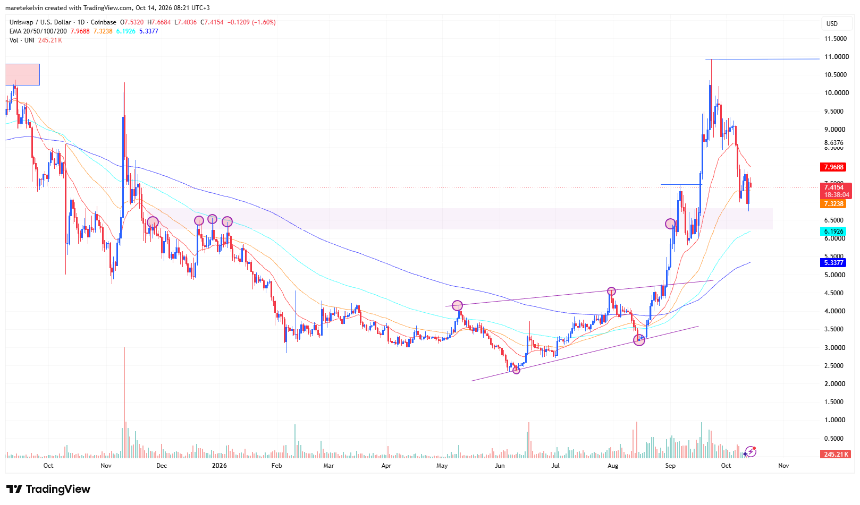The height and width of the screenshot is (505, 860).
Task: Click the change value −0.1209 (−1.60%)
Action: 251,22
